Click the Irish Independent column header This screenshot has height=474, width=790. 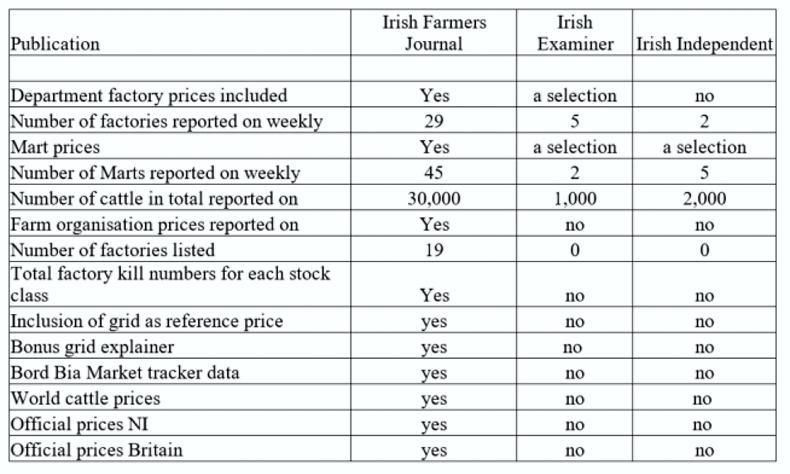(705, 44)
